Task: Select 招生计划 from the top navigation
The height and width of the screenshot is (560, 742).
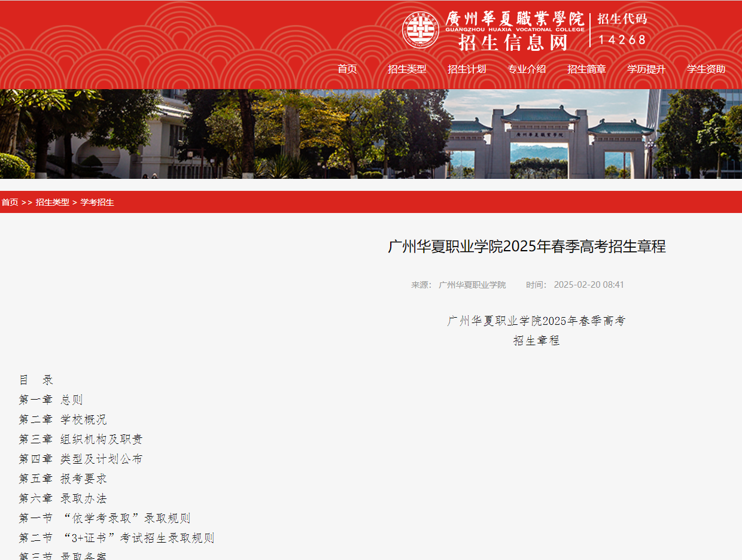Action: tap(467, 69)
